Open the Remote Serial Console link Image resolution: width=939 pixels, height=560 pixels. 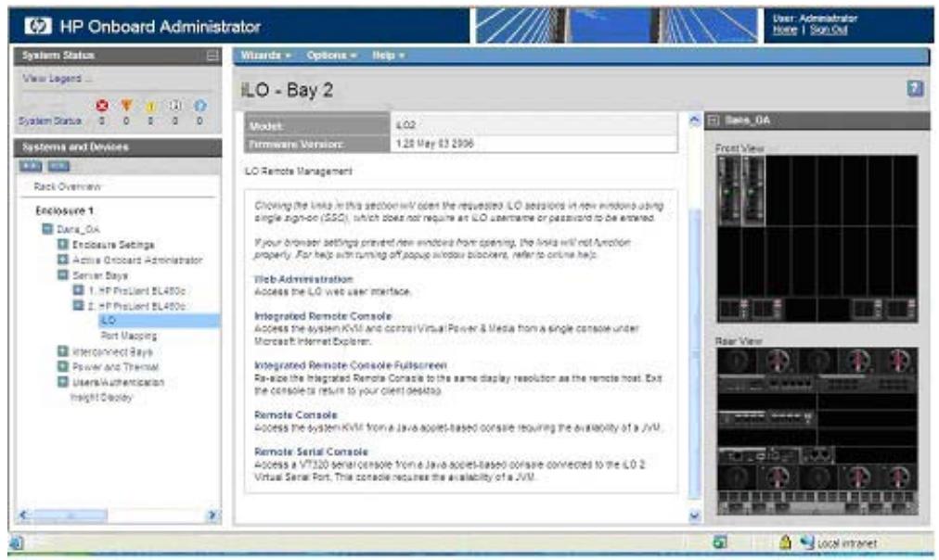311,452
